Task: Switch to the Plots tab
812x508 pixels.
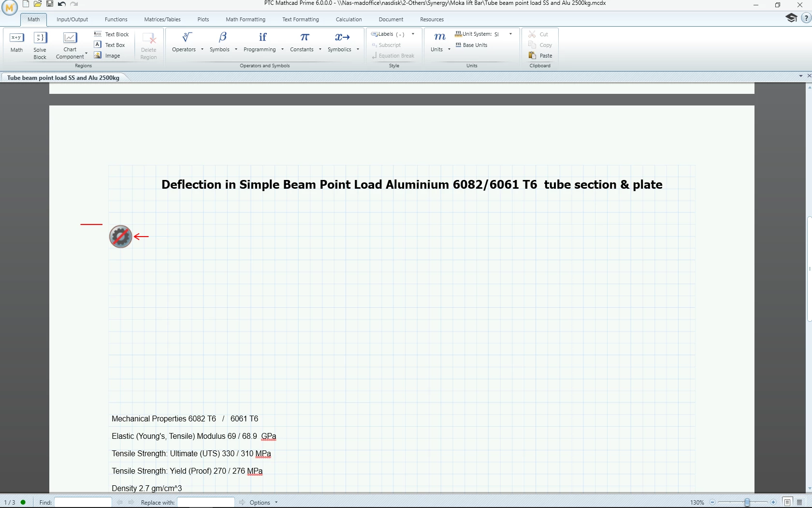Action: point(203,19)
